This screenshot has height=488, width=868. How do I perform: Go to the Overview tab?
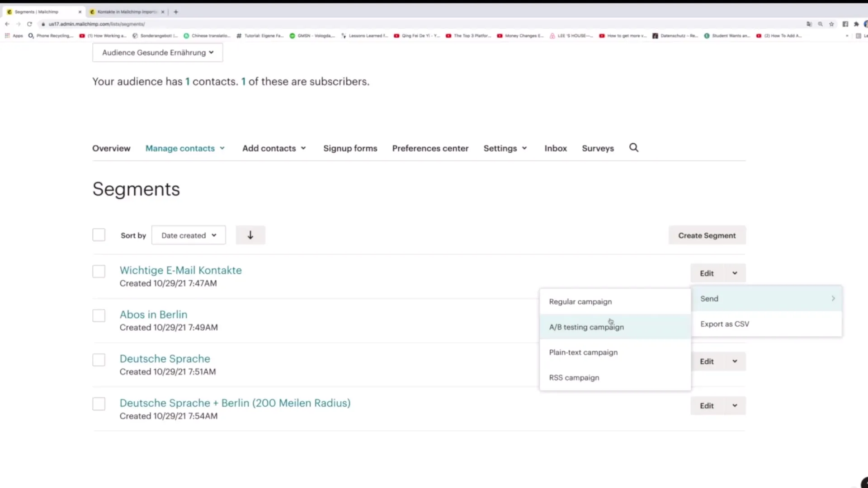pyautogui.click(x=111, y=148)
